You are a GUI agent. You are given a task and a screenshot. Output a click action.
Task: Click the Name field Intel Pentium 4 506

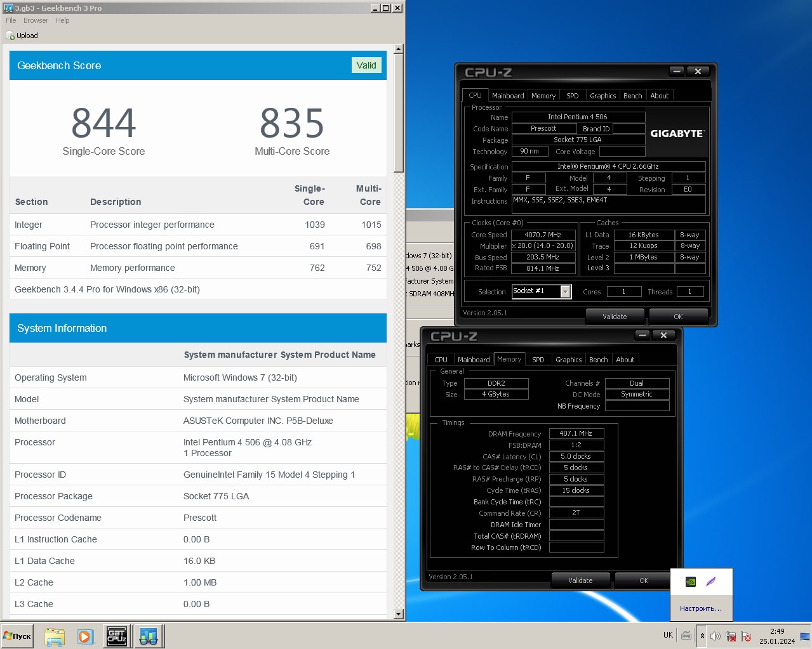click(x=578, y=117)
